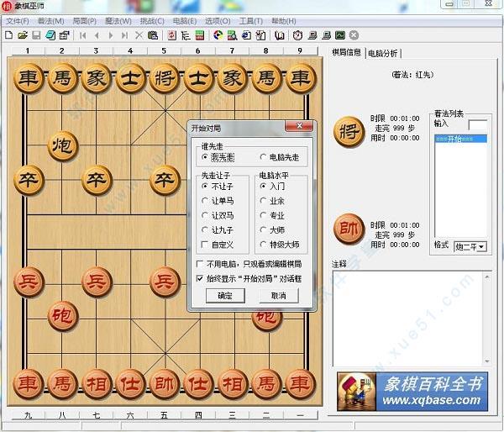504x432 pixels.
Task: Click the paste clipboard toolbar icon
Action: (153, 35)
